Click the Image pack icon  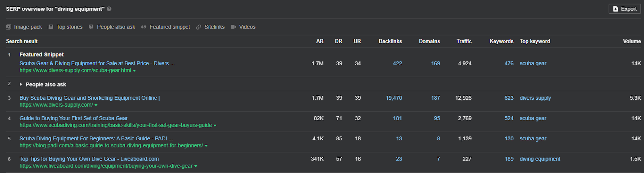coord(8,27)
